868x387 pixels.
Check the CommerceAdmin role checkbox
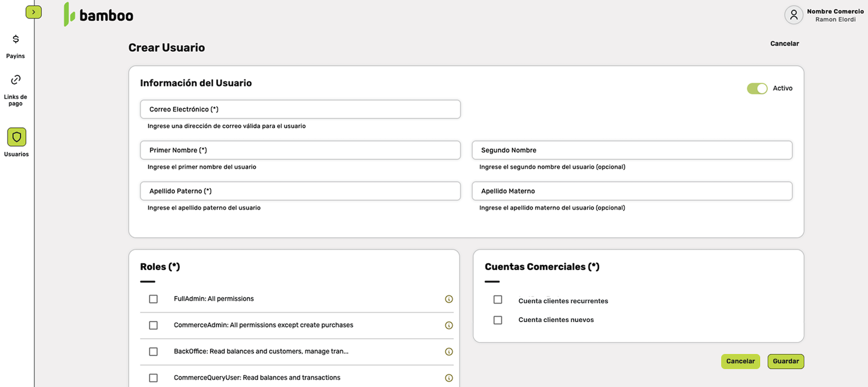154,326
